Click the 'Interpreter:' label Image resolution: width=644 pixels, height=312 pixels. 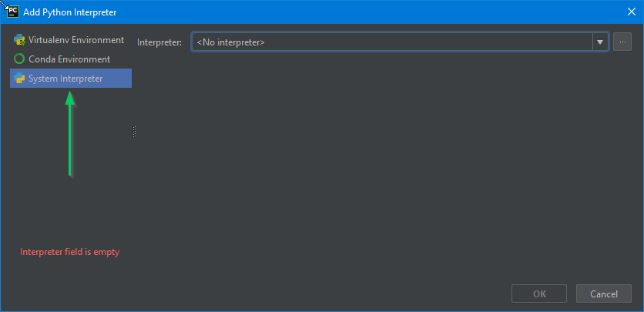(x=159, y=42)
